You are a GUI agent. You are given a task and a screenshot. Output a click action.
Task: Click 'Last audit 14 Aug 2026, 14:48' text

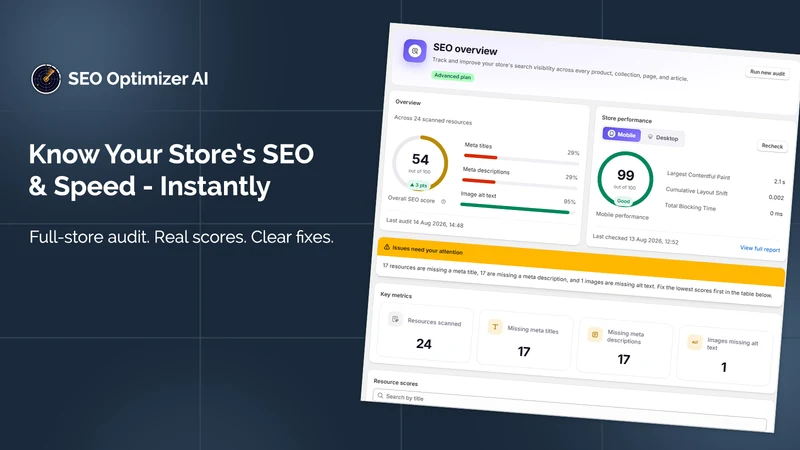[x=424, y=222]
